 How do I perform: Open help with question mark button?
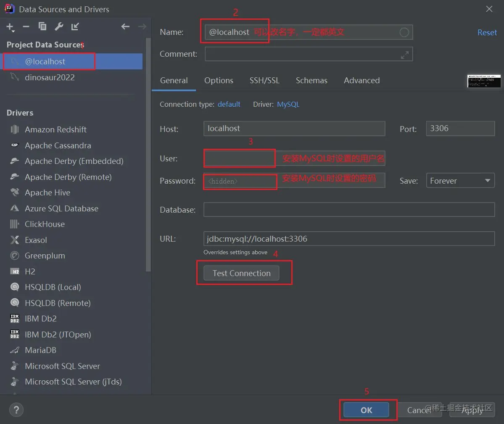coord(16,410)
